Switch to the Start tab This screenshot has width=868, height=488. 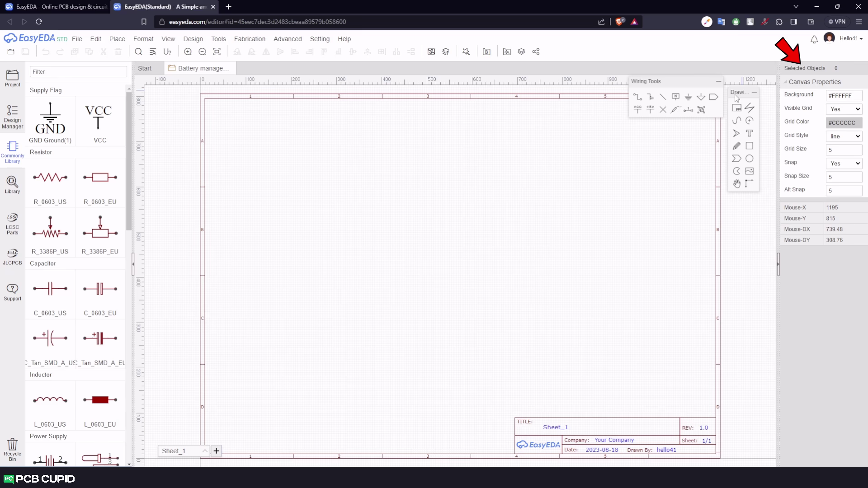[145, 68]
